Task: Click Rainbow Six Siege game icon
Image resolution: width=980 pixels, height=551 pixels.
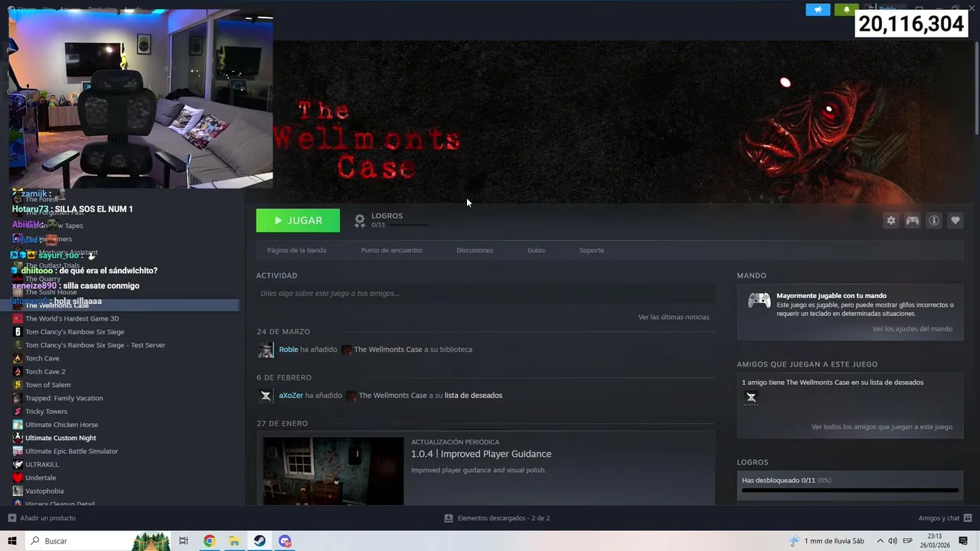Action: tap(18, 332)
